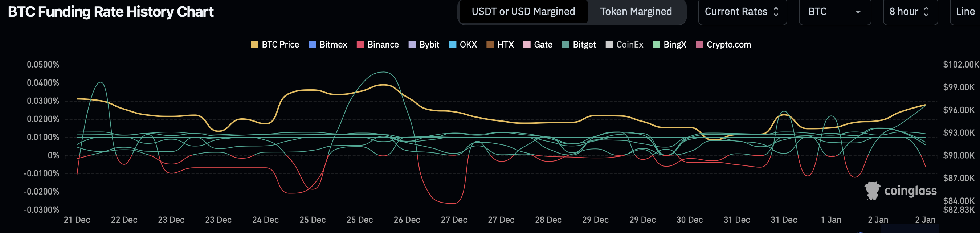Click the $82.83K price axis label
Screen dimensions: 980x233
(x=959, y=210)
